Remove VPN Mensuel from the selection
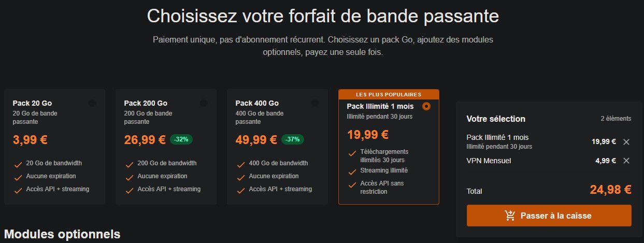The height and width of the screenshot is (243, 644). (626, 161)
